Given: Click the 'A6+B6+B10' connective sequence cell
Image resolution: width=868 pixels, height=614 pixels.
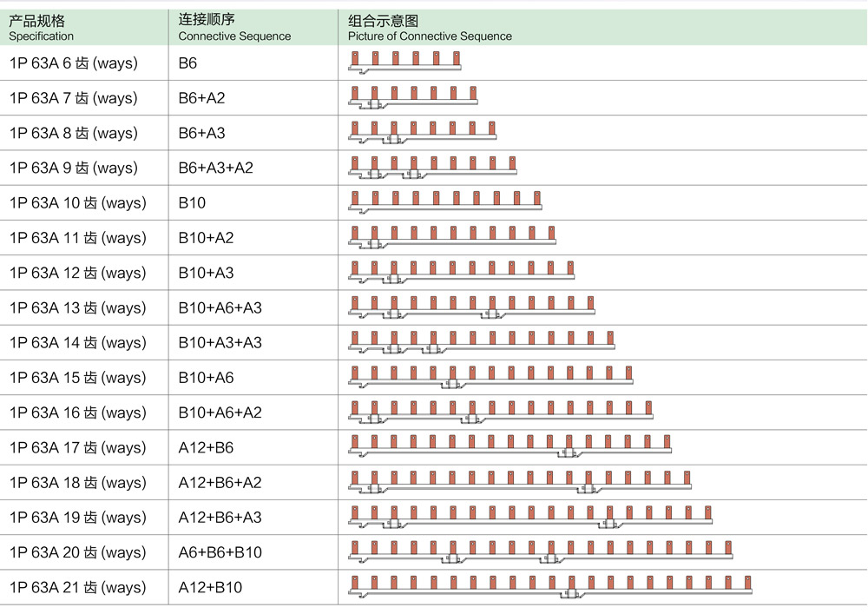Looking at the screenshot, I should click(253, 551).
